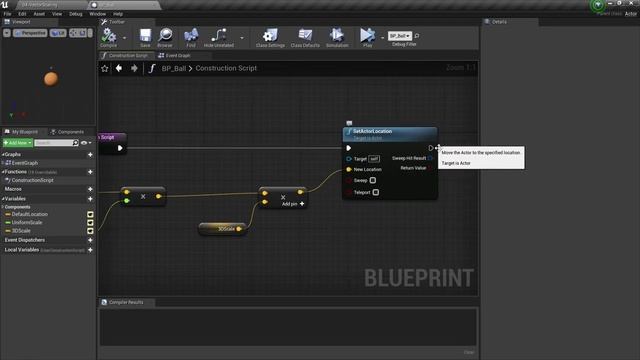The width and height of the screenshot is (640, 360).
Task: Collapse the Functions section
Action: 3,172
